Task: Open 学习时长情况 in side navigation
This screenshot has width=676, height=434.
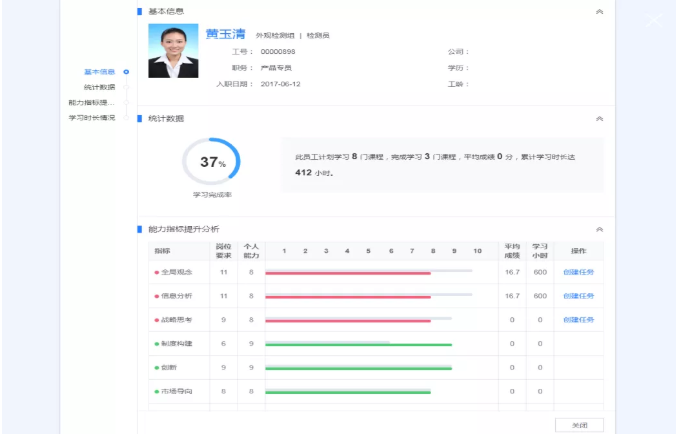Action: coord(91,117)
